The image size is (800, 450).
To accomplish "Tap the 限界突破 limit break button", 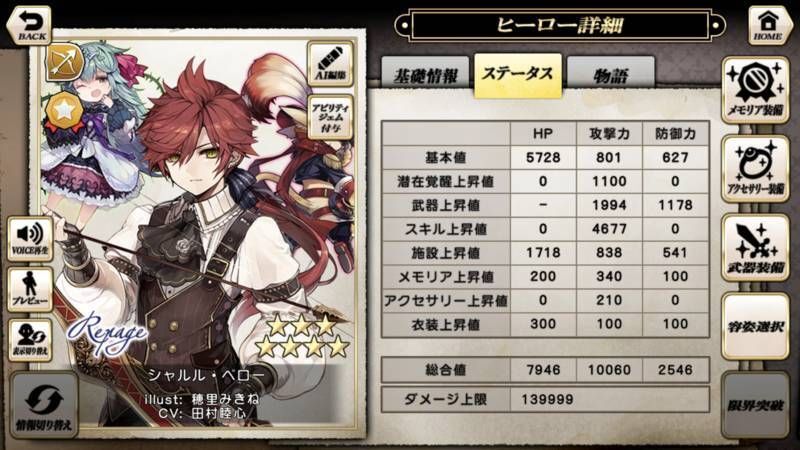I will click(x=756, y=405).
